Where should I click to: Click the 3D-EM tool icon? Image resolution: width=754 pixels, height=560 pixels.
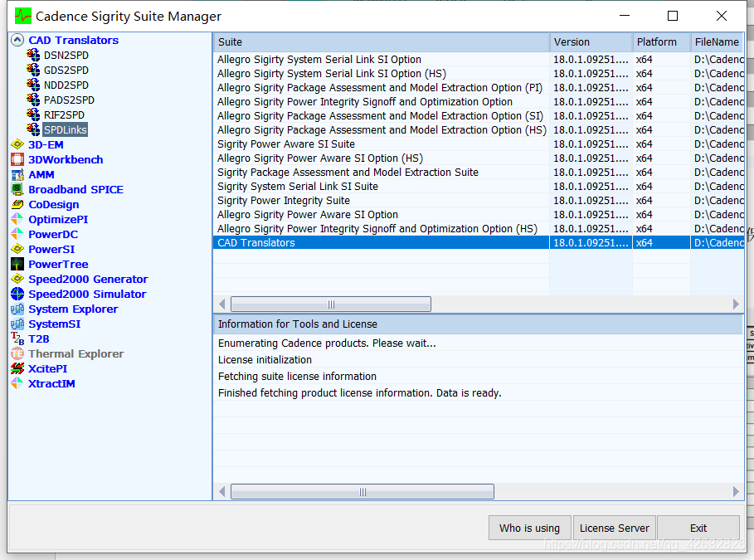tap(17, 144)
